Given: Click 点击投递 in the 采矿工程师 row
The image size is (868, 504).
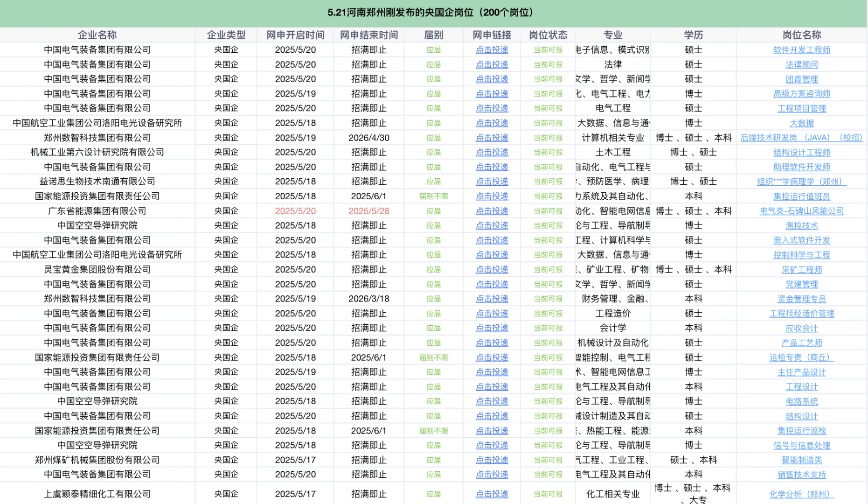Looking at the screenshot, I should click(x=492, y=270).
